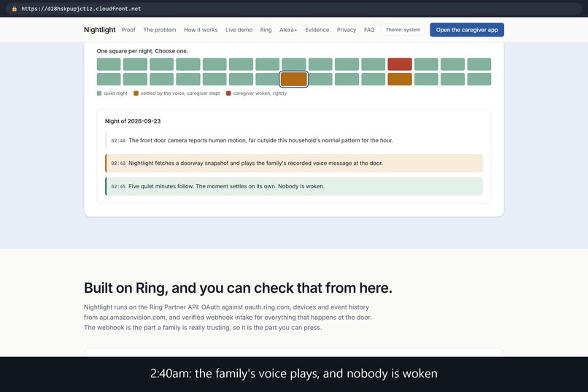Image resolution: width=588 pixels, height=392 pixels.
Task: Select the 02:40 Nightlight fetches doorway snapshot entry
Action: pos(294,164)
